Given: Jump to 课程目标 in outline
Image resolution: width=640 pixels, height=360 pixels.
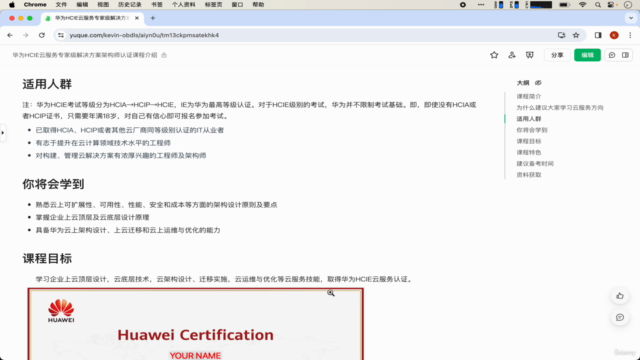Looking at the screenshot, I should (529, 141).
